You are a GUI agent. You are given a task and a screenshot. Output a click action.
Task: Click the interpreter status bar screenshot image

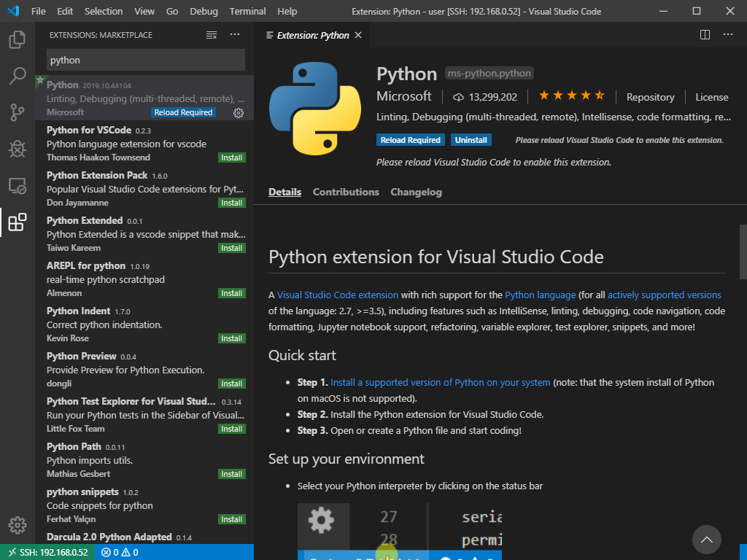coord(399,532)
